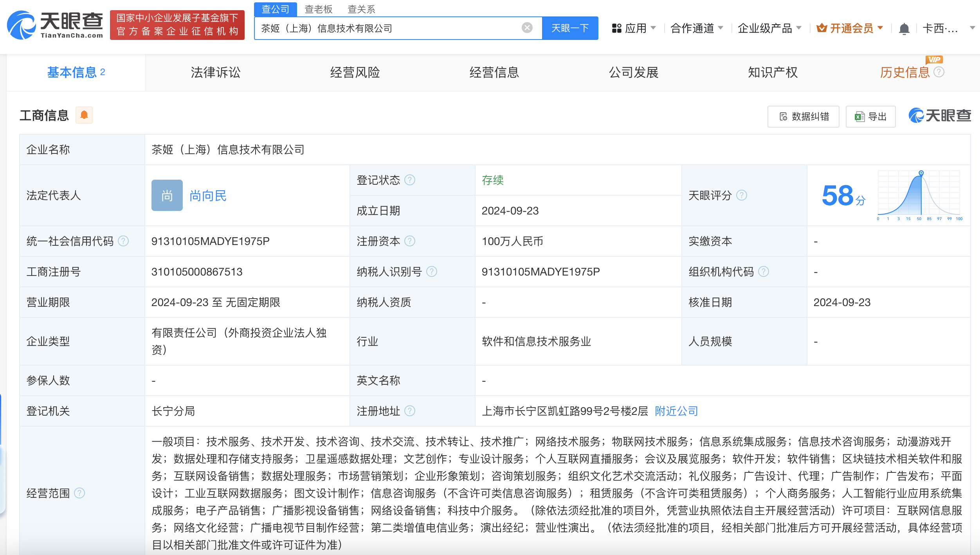Switch to the 查老板 tab
This screenshot has height=555, width=980.
click(x=318, y=9)
